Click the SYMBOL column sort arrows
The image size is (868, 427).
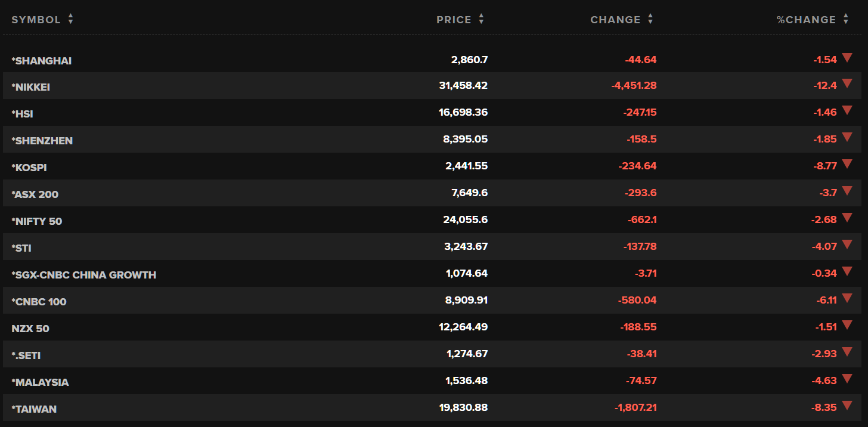click(70, 20)
